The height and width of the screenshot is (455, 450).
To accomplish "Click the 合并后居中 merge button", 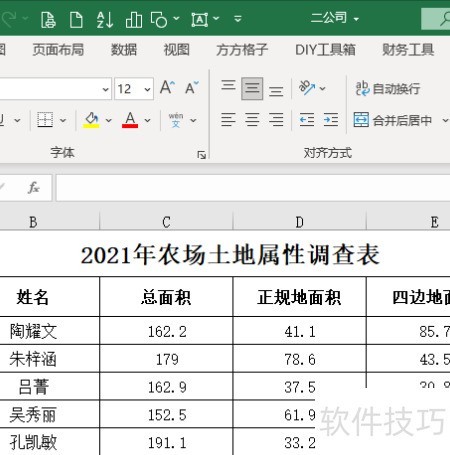I will tap(393, 120).
